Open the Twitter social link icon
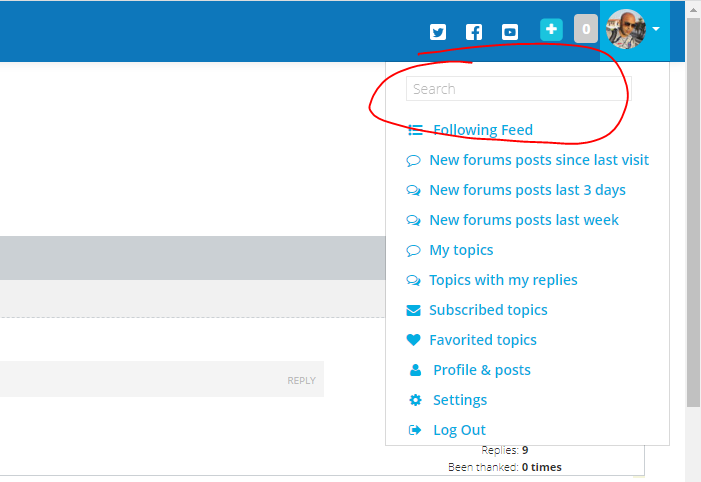Viewport: 701px width, 482px height. click(438, 32)
